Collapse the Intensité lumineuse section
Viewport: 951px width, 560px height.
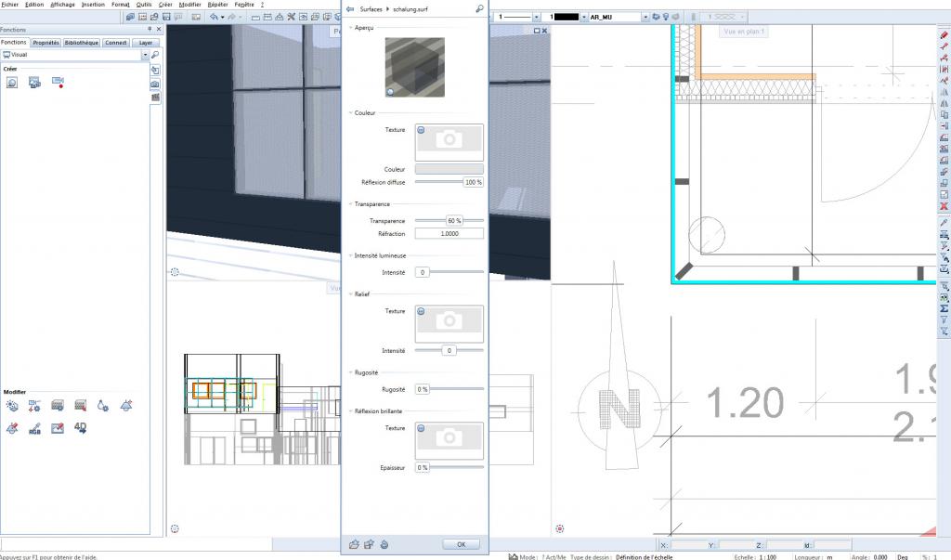351,256
